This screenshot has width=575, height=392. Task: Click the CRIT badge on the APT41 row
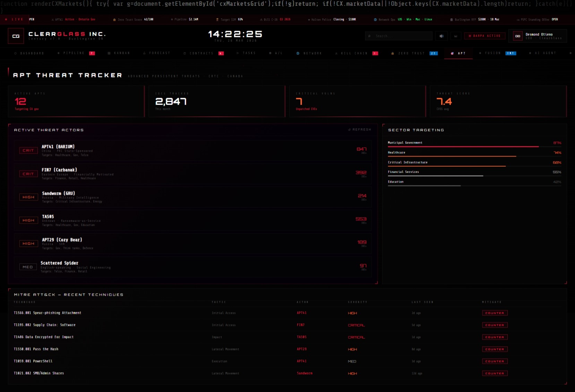pyautogui.click(x=28, y=151)
